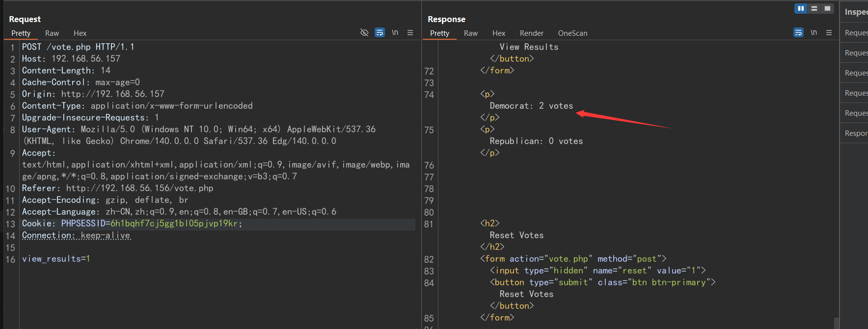This screenshot has width=868, height=329.
Task: Switch to combined single-pane layout icon
Action: 827,8
